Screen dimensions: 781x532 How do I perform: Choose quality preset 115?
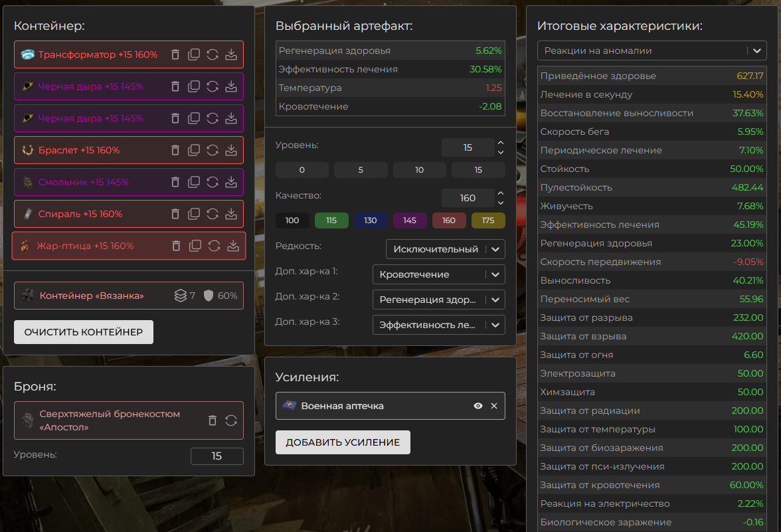(331, 221)
